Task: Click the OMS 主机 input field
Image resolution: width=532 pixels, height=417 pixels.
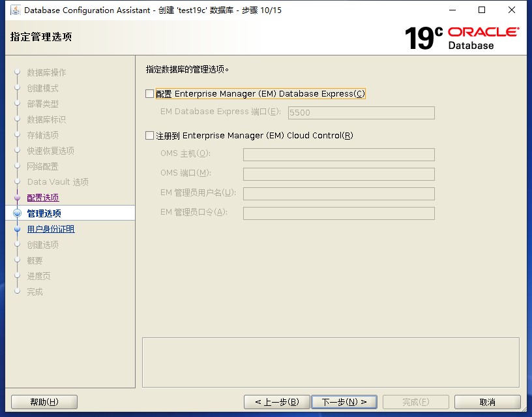Action: [338, 155]
